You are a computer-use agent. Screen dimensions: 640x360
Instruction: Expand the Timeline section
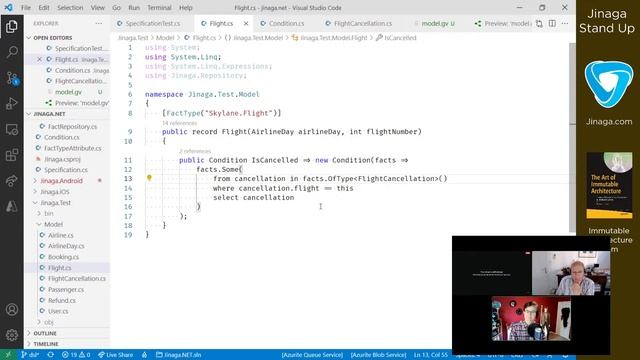tap(46, 344)
